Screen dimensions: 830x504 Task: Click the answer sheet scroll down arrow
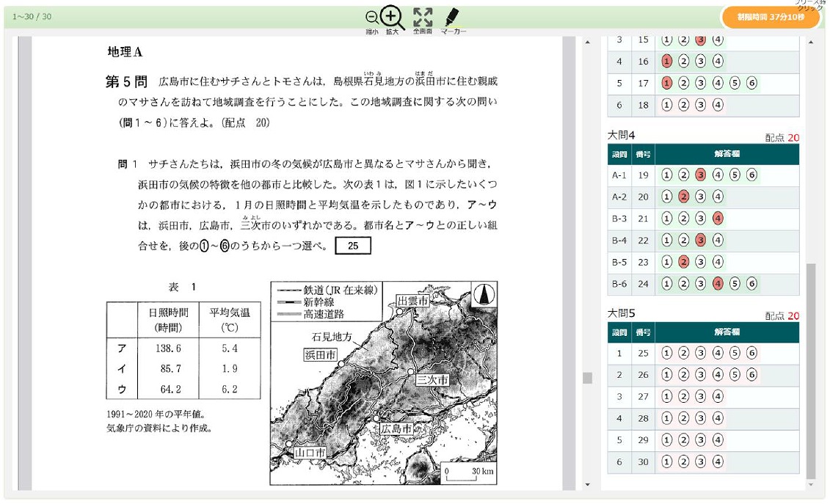811,484
